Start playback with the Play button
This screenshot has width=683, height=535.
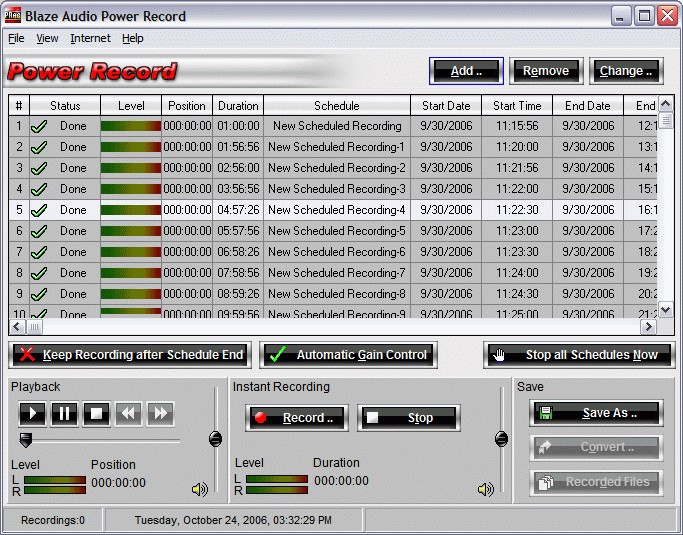point(32,413)
